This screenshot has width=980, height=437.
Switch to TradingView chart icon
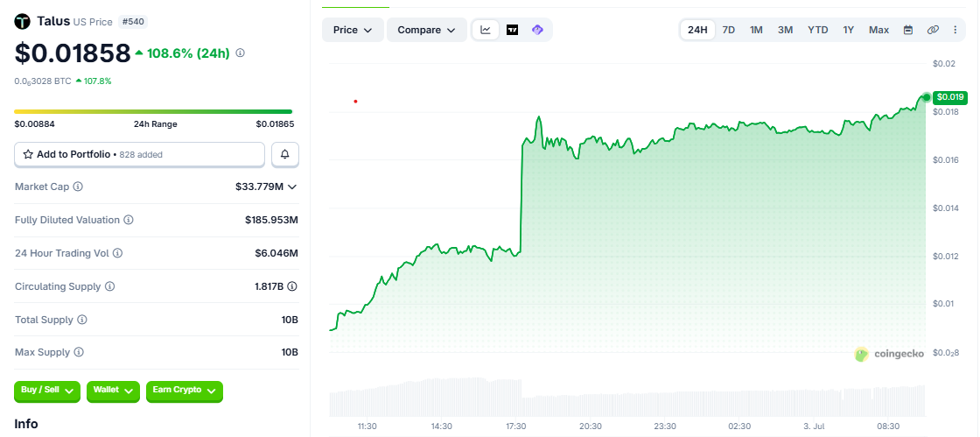513,30
